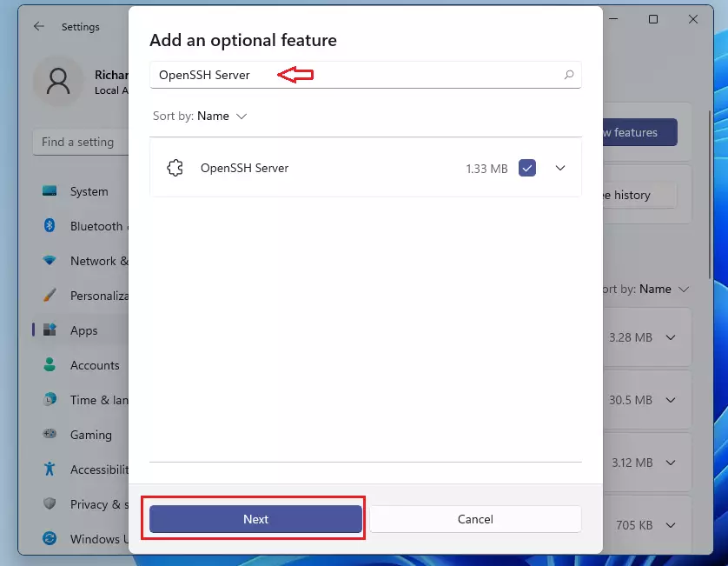
Task: Click the 1.33 MB size label
Action: pos(486,168)
